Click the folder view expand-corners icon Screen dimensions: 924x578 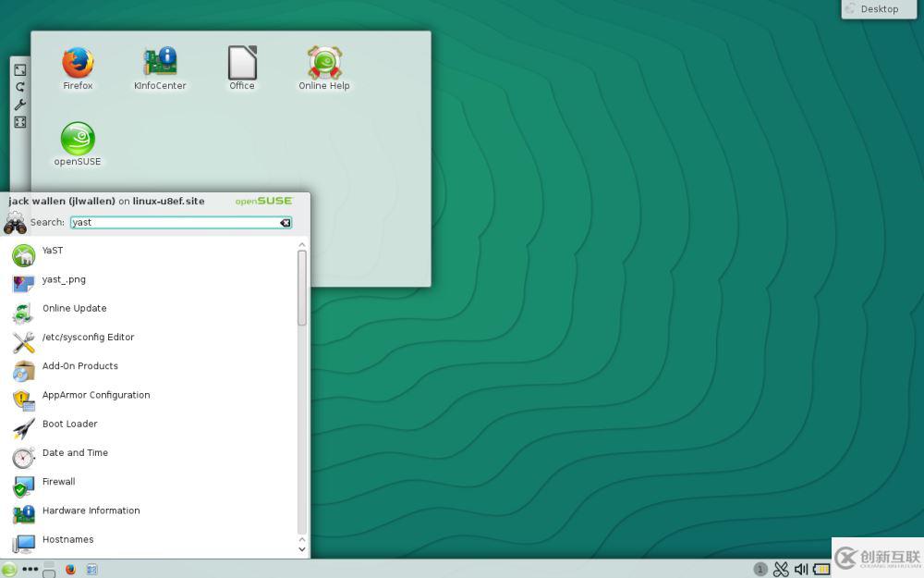[x=20, y=122]
